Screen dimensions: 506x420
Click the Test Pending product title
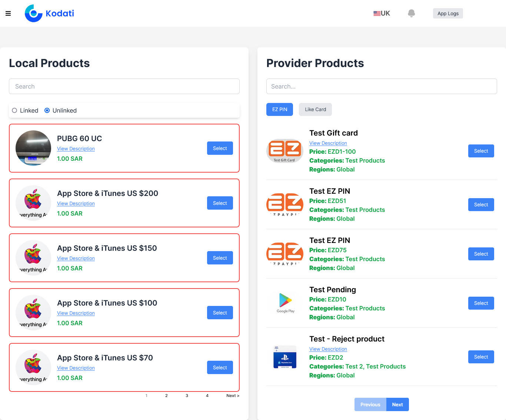(333, 290)
